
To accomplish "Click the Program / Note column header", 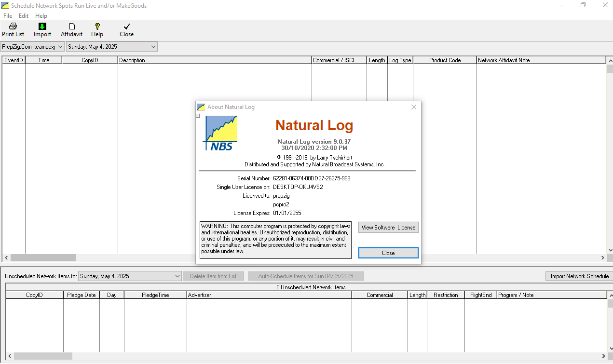I will [x=551, y=295].
